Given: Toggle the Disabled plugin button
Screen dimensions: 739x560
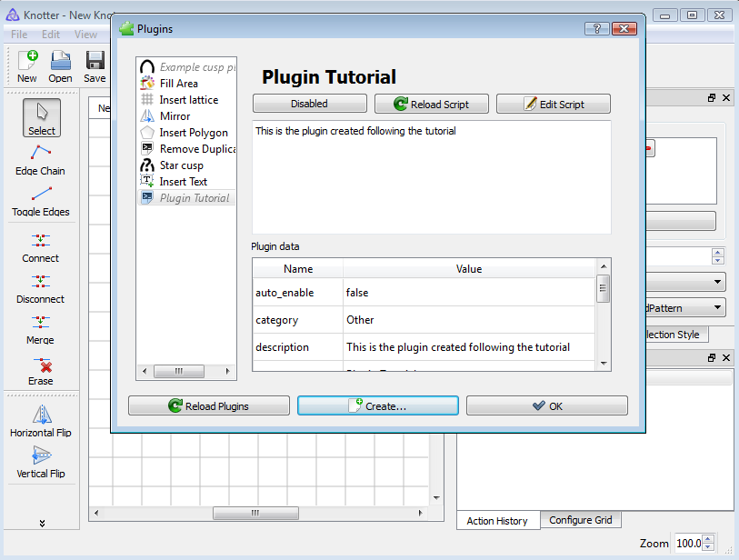Looking at the screenshot, I should click(310, 104).
